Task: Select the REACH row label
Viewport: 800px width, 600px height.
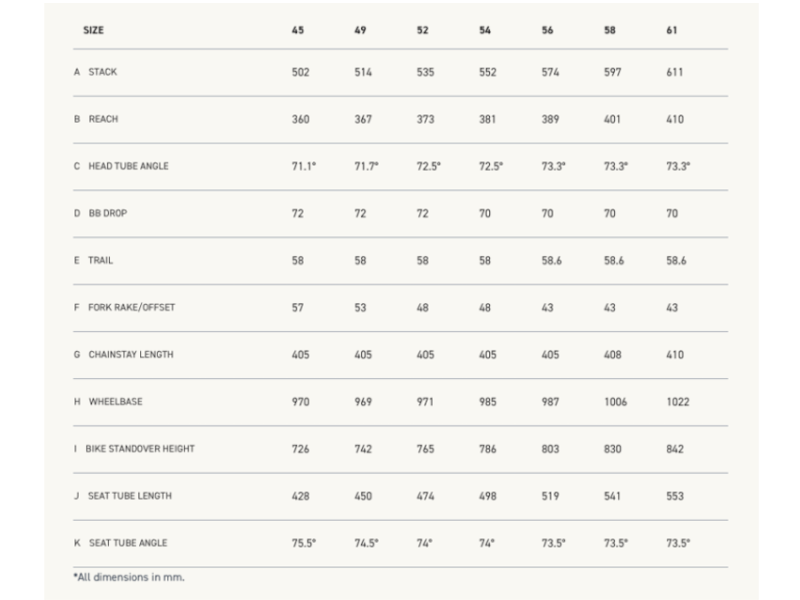Action: (x=103, y=120)
